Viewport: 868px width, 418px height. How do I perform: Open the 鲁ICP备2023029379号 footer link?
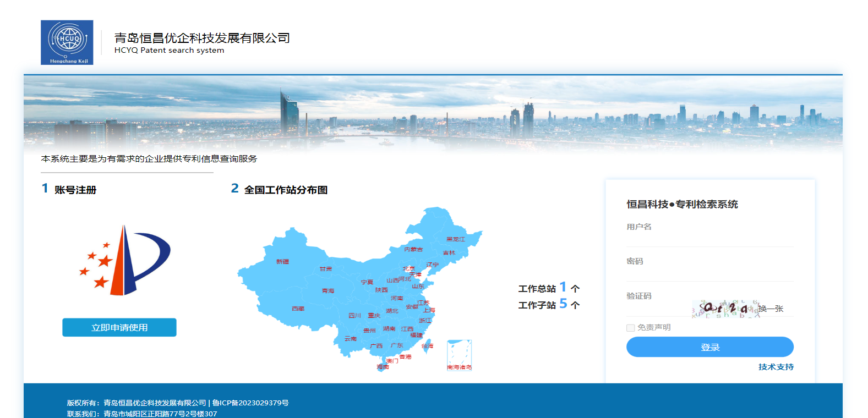250,403
